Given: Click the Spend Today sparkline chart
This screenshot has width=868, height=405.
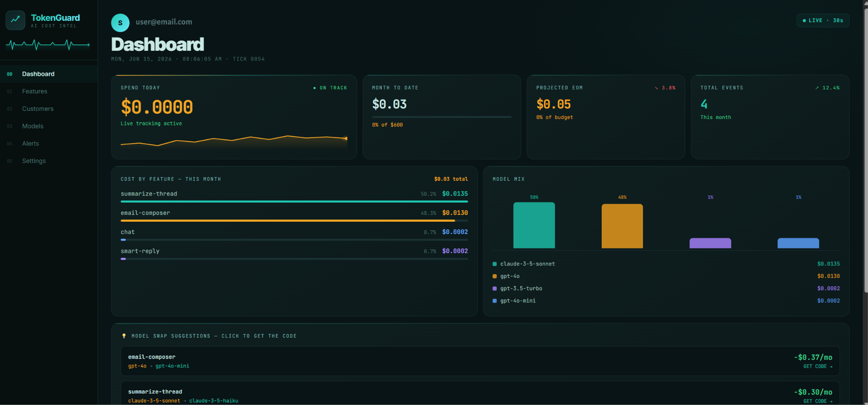Looking at the screenshot, I should tap(234, 141).
